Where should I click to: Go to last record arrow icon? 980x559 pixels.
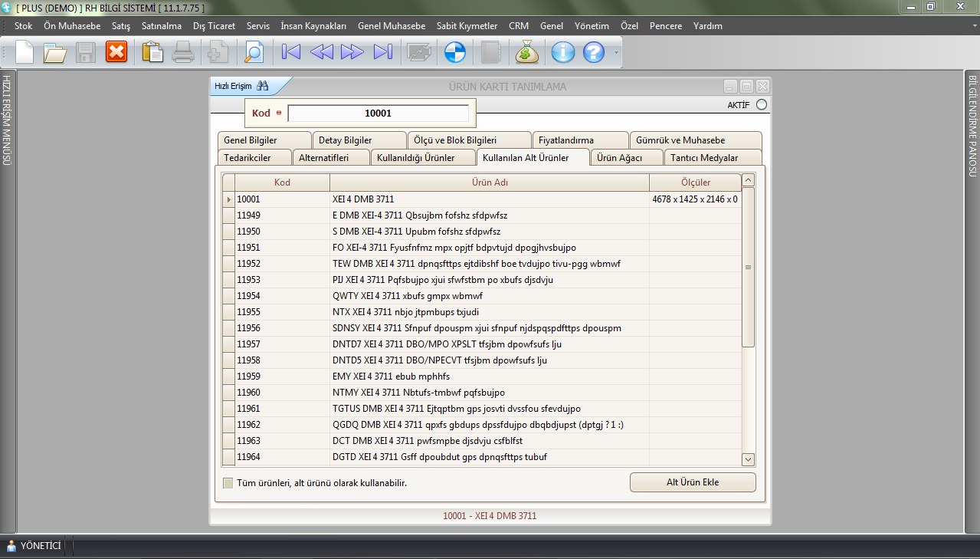point(382,52)
